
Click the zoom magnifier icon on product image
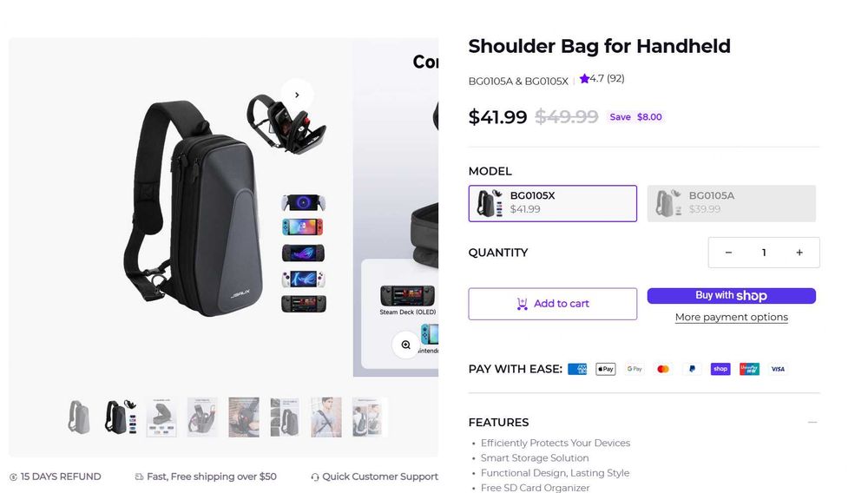[x=405, y=345]
